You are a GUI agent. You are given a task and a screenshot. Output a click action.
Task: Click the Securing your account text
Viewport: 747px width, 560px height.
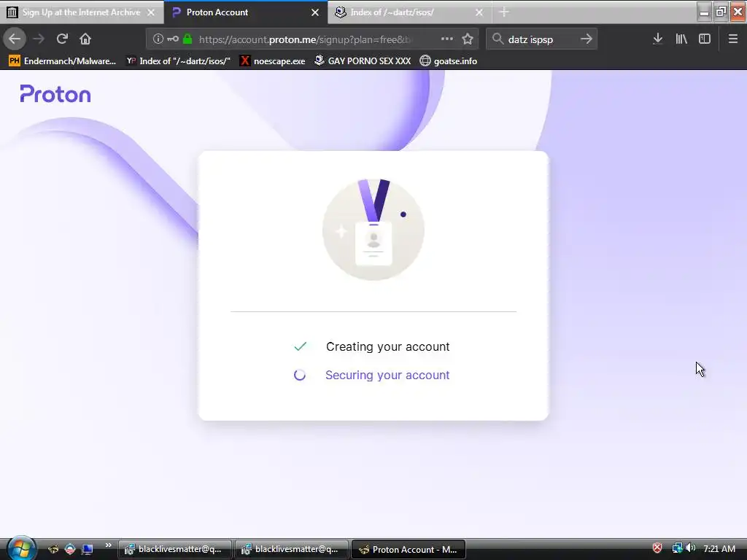[387, 376]
